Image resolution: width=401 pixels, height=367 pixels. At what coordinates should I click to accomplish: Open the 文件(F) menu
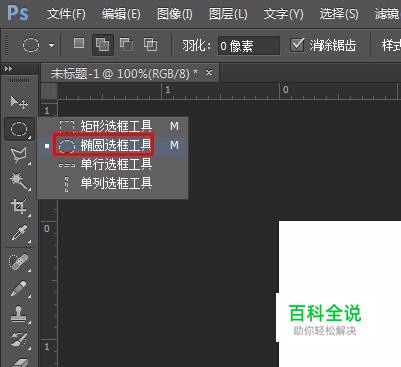[66, 14]
